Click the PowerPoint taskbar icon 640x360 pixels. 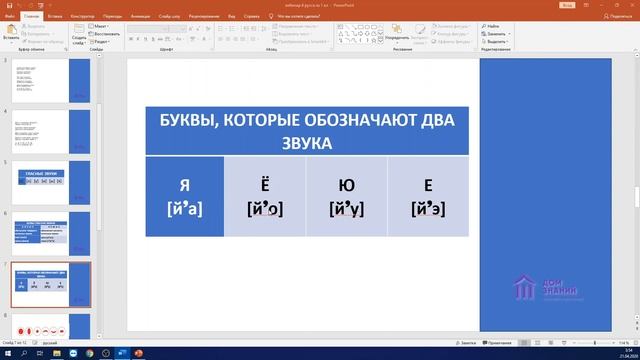click(138, 353)
